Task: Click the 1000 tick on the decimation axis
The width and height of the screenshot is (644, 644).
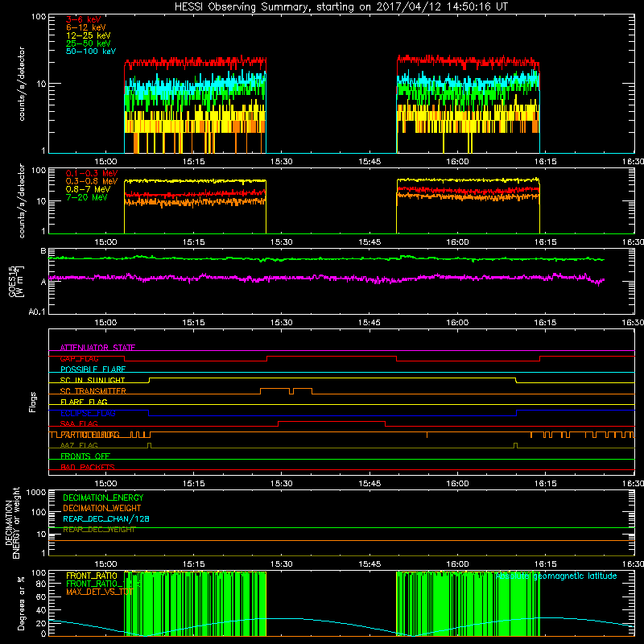Action: point(35,492)
